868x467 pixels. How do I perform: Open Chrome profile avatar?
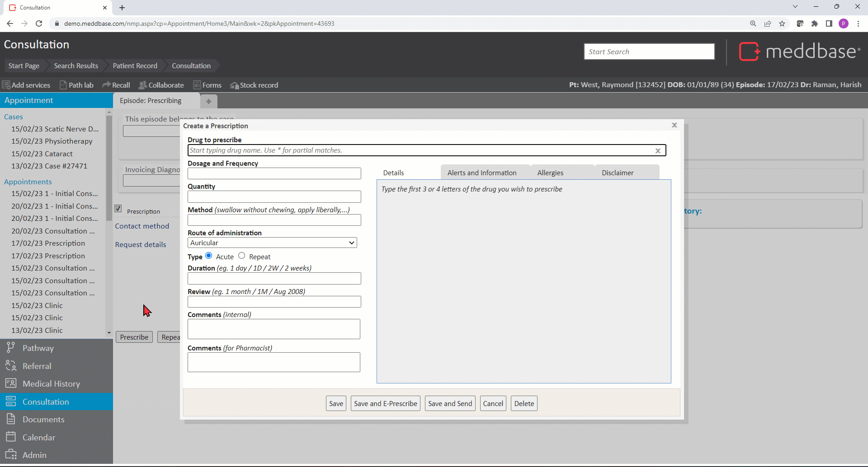(x=844, y=23)
